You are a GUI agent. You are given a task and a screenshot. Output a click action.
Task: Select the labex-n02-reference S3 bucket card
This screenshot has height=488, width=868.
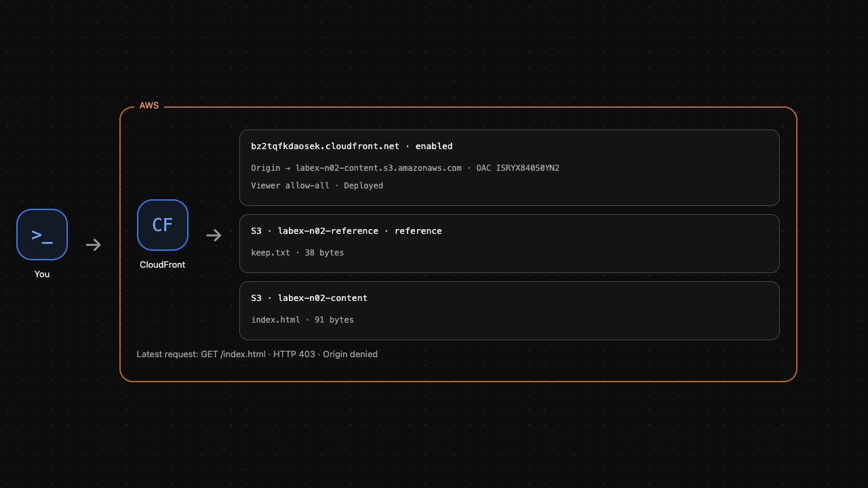pos(509,244)
